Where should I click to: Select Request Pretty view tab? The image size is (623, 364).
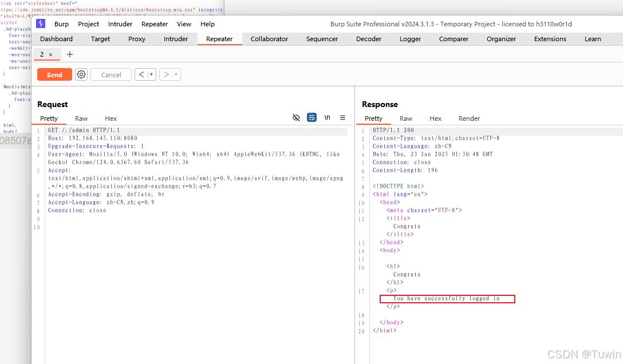(x=49, y=118)
